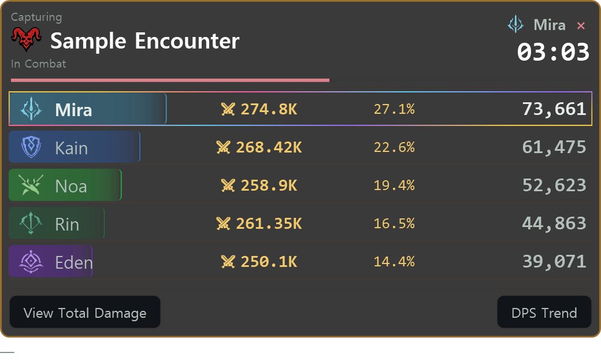Image resolution: width=601 pixels, height=364 pixels.
Task: Click Rin's 16.5% damage share
Action: 394,224
